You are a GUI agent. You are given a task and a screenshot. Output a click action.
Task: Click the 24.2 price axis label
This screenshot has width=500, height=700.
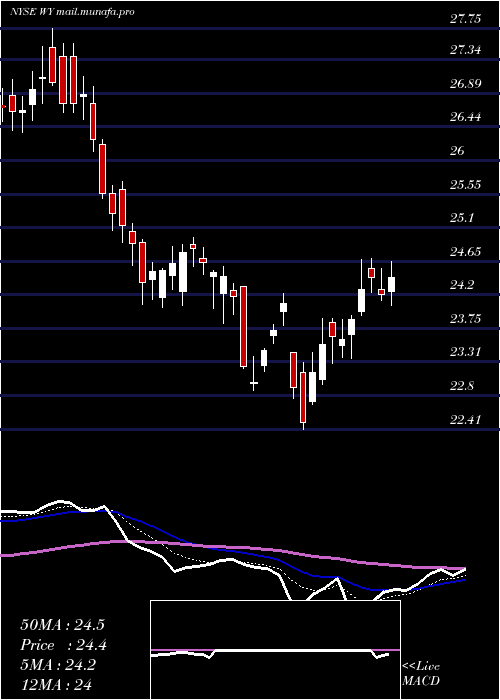tap(463, 285)
